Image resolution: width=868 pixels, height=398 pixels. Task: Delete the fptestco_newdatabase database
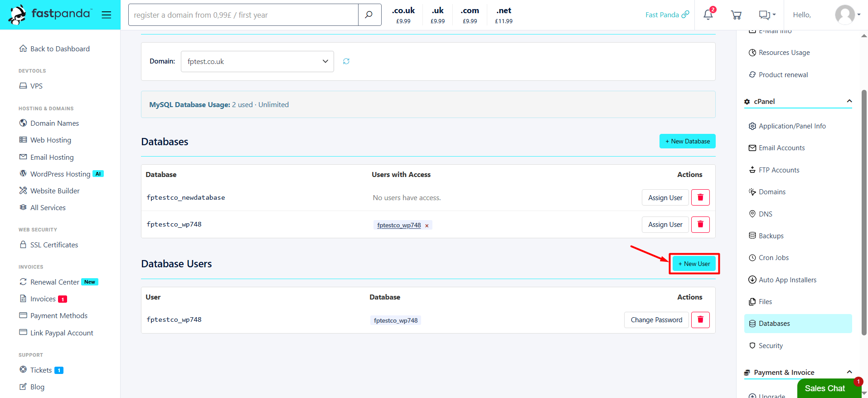coord(700,197)
